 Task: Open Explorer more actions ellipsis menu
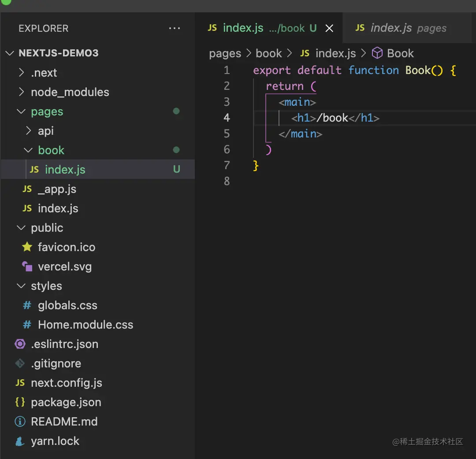pos(175,29)
